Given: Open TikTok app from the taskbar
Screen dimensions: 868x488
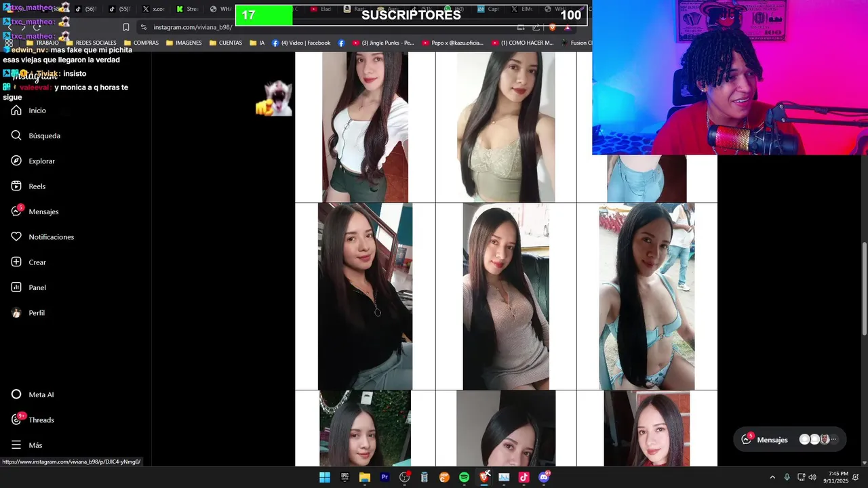Looking at the screenshot, I should point(524,477).
